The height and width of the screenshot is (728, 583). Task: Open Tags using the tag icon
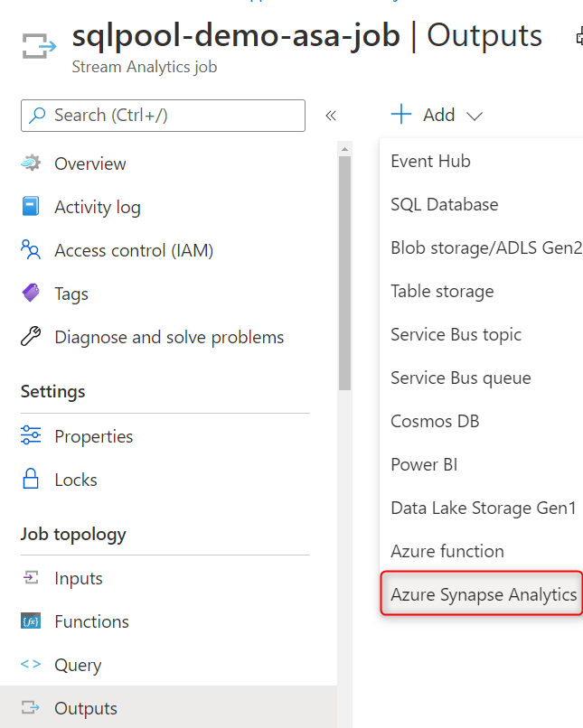31,294
